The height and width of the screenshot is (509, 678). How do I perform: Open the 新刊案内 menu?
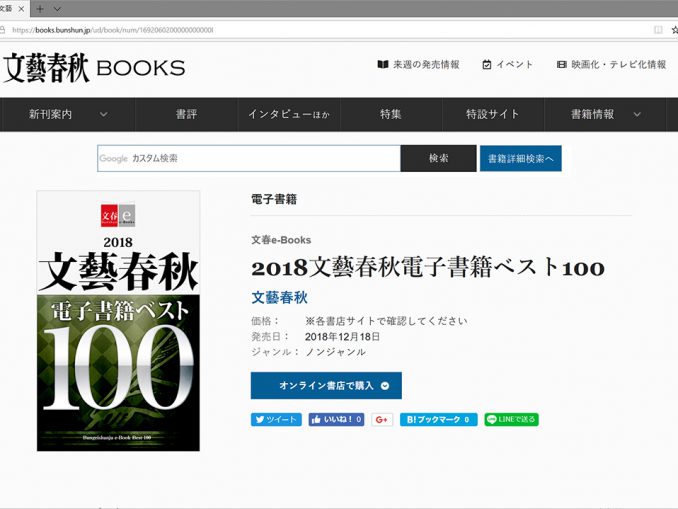[x=50, y=114]
